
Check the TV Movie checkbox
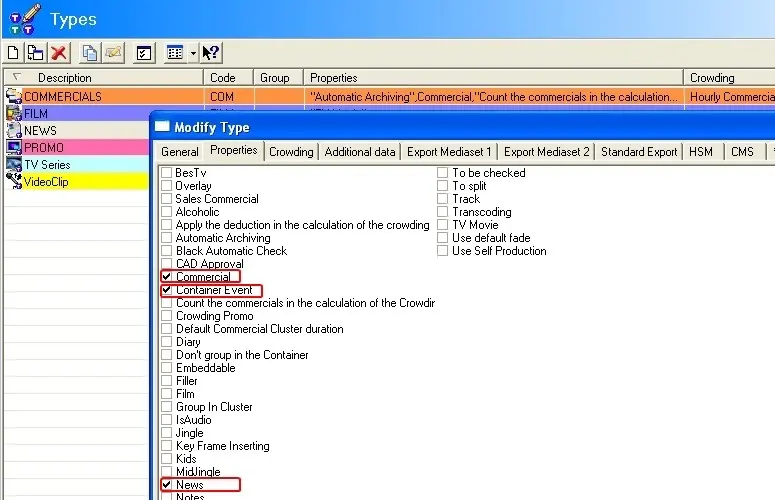(x=444, y=225)
